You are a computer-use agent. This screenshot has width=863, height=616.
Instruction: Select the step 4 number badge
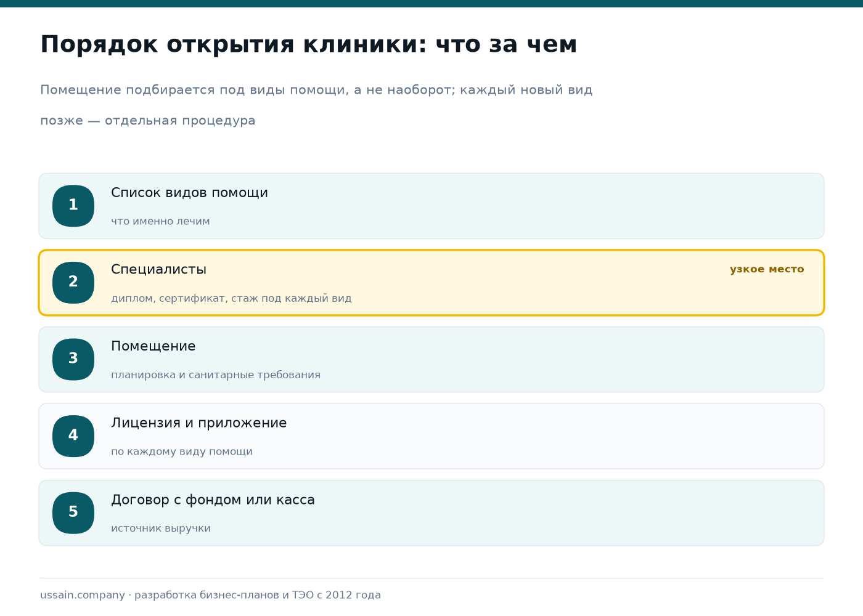73,436
